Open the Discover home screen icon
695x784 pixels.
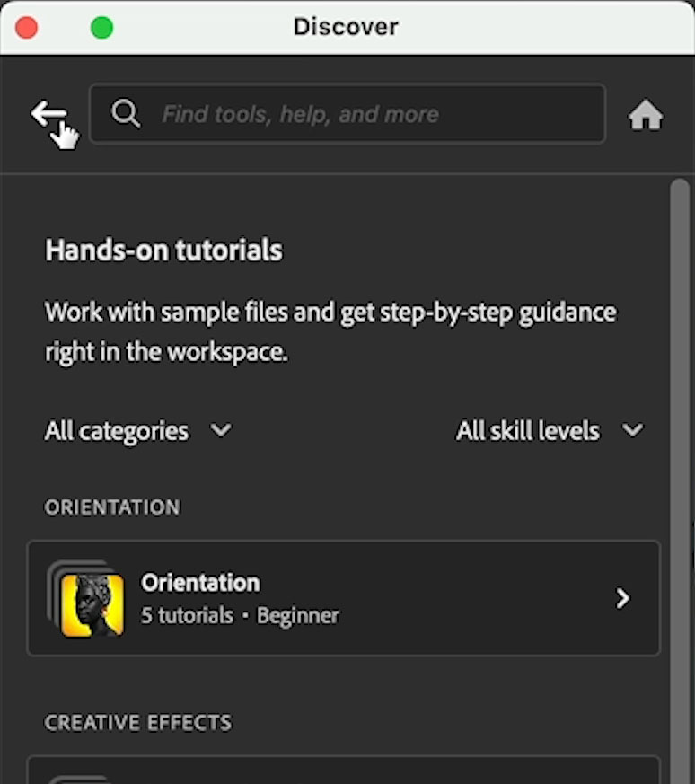click(x=646, y=114)
